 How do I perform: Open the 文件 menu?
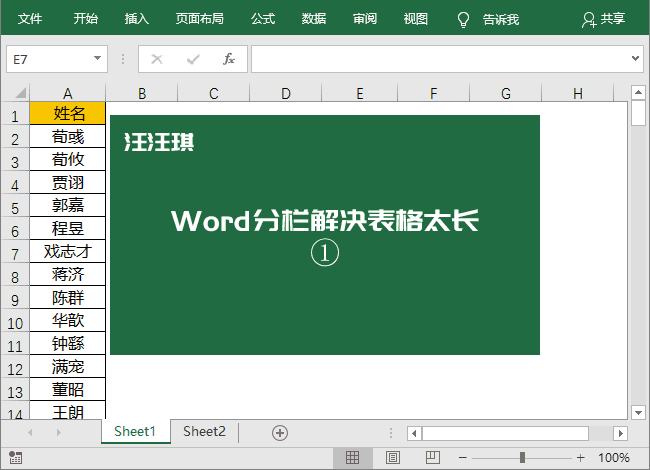coord(30,19)
